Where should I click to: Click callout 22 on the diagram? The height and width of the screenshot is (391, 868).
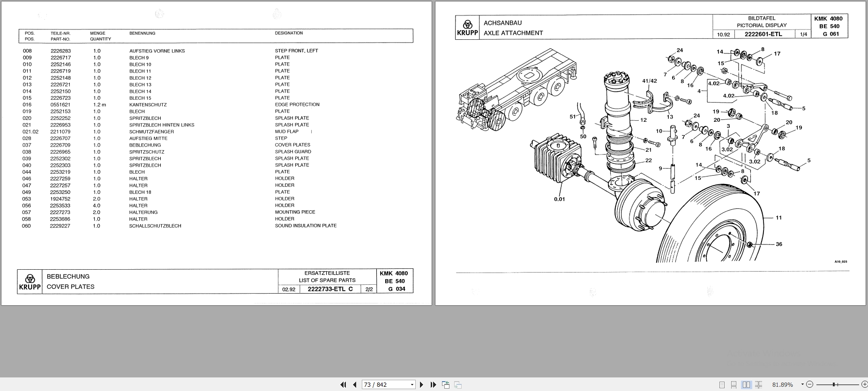coord(648,160)
